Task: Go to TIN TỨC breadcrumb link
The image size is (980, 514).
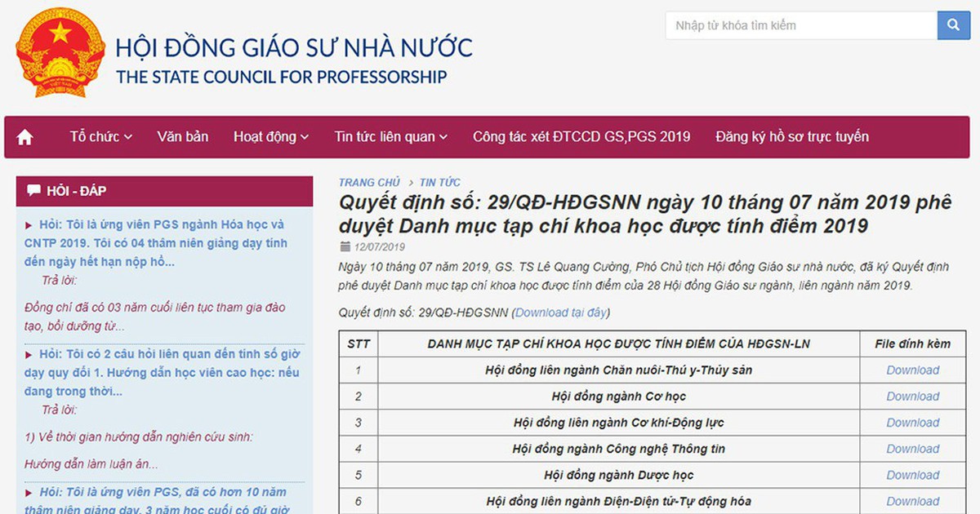Action: pyautogui.click(x=440, y=183)
